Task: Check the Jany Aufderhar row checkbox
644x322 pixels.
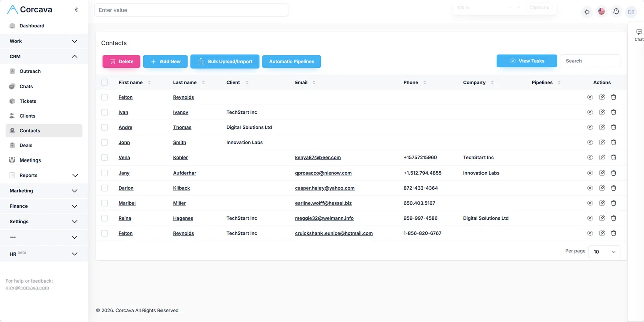Action: [x=104, y=173]
